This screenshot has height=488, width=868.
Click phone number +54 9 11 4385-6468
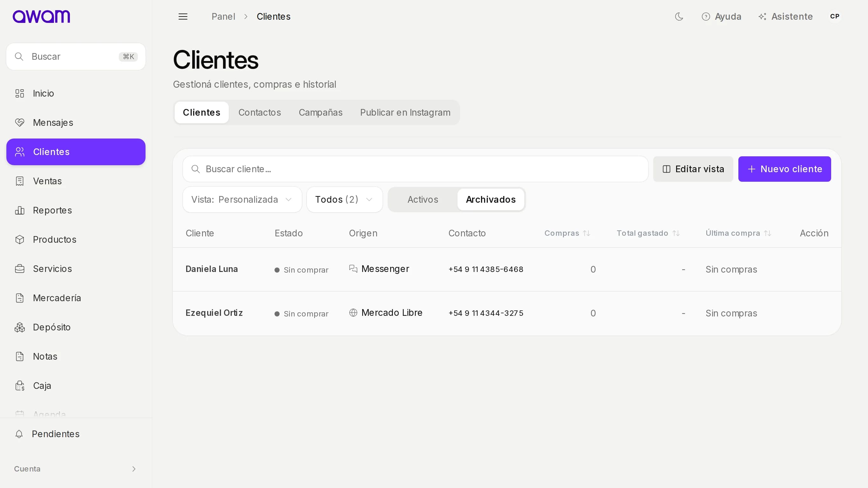[x=485, y=269]
